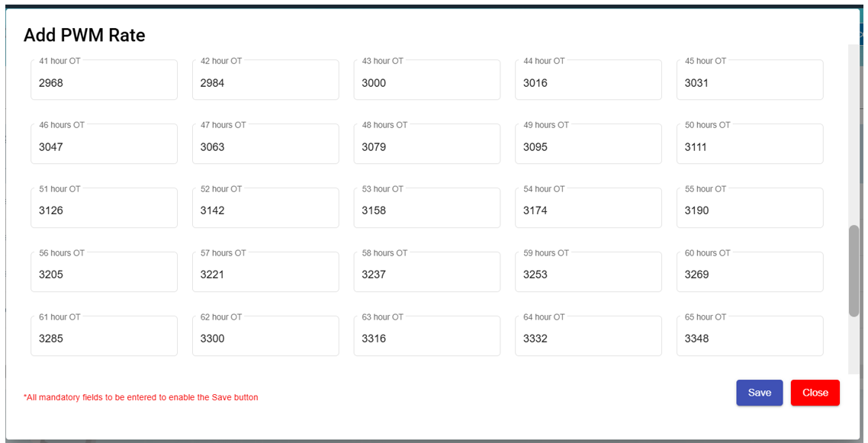Screen dimensions: 868x443
Task: Click the 50 hours OT input
Action: coord(749,146)
